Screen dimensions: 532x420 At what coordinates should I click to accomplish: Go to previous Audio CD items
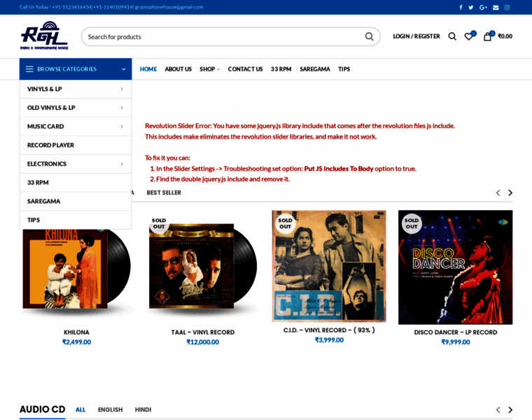[498, 409]
